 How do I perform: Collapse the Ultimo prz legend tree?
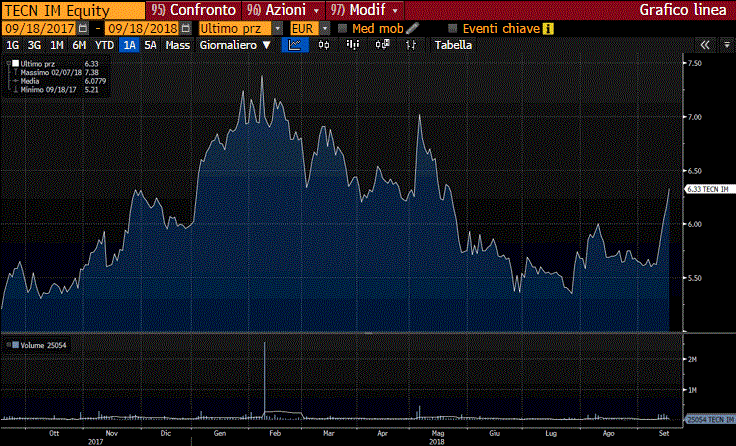(9, 63)
